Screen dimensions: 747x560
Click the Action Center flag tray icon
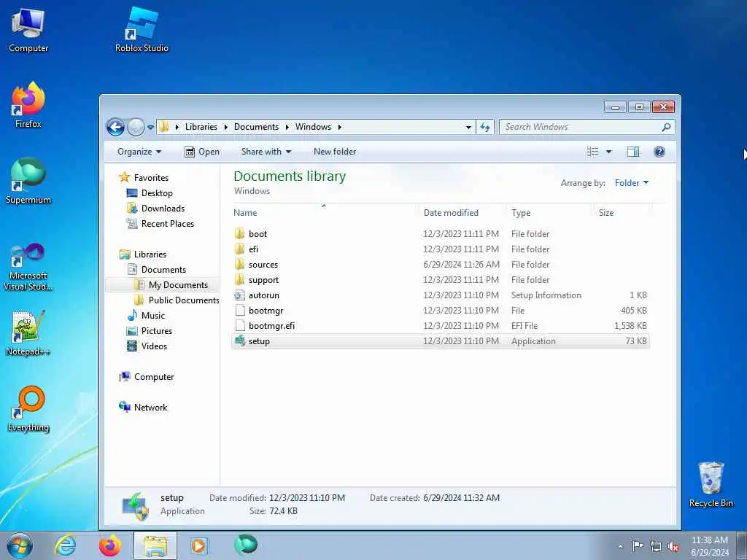tap(637, 546)
